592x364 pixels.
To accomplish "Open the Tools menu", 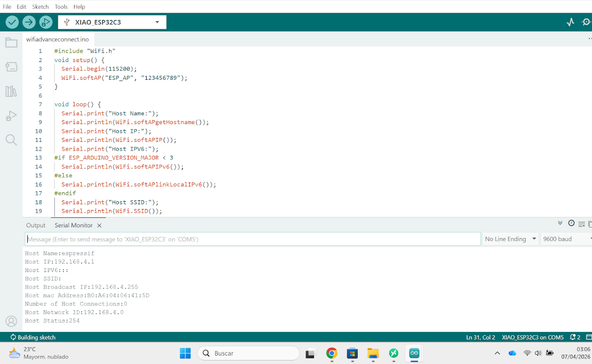I will [x=61, y=7].
